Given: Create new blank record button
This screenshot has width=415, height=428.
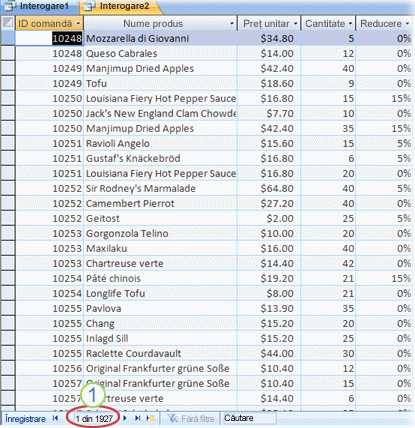Looking at the screenshot, I should [x=150, y=418].
